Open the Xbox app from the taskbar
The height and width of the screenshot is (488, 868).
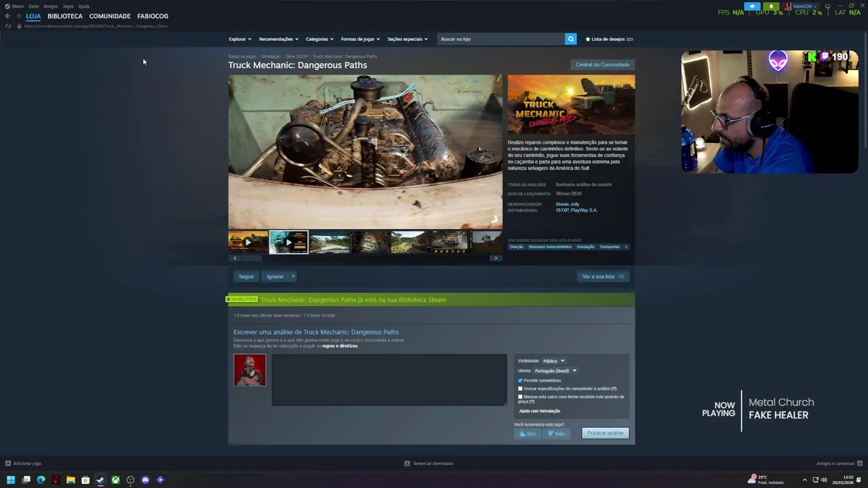click(116, 480)
